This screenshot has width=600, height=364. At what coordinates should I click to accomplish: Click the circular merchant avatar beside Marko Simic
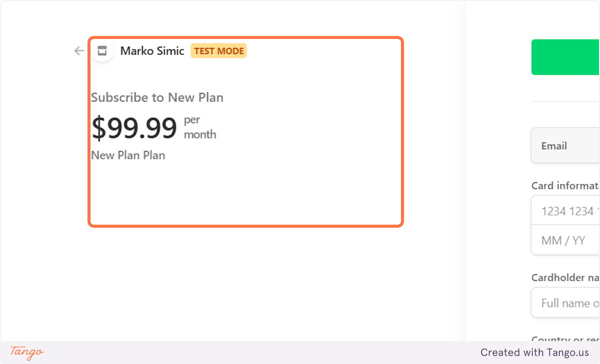click(x=102, y=50)
